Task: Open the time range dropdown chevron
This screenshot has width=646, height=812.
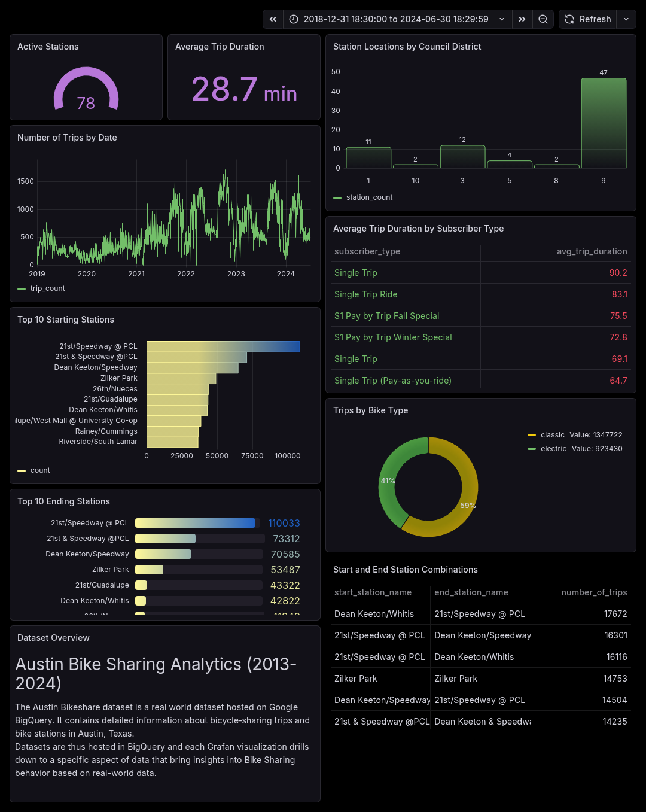Action: point(501,19)
